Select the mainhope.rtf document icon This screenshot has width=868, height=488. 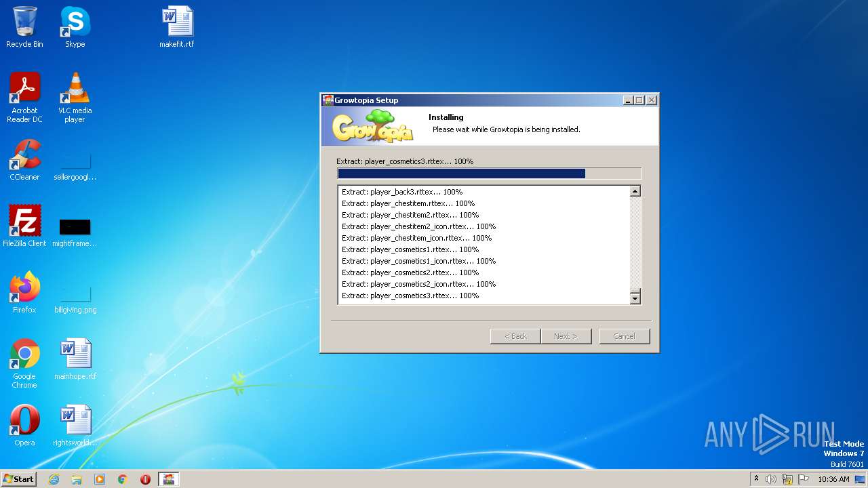click(x=75, y=359)
